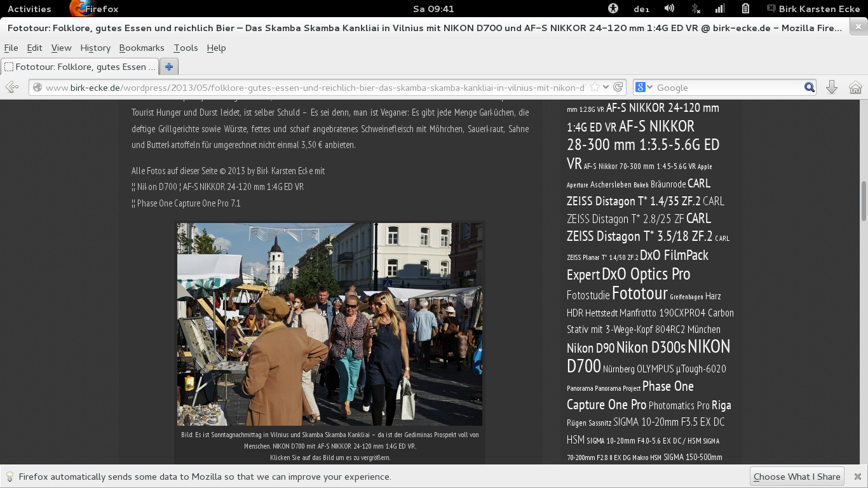The height and width of the screenshot is (488, 868).
Task: Open the History menu
Action: pyautogui.click(x=95, y=48)
